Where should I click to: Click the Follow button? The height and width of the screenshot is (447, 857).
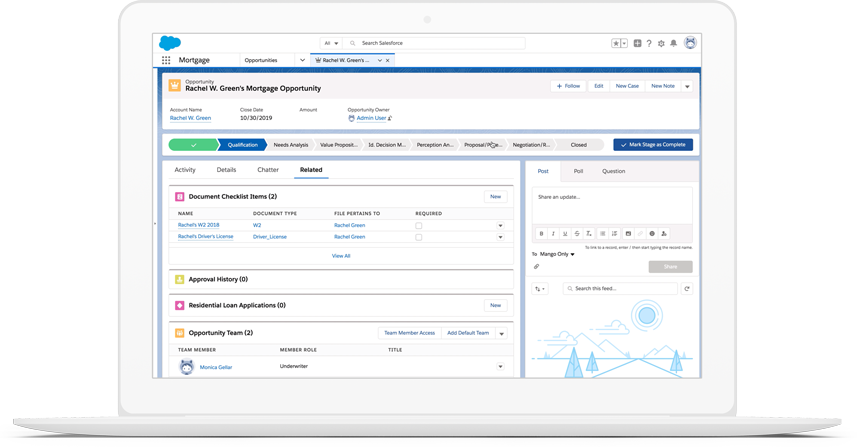click(x=568, y=86)
